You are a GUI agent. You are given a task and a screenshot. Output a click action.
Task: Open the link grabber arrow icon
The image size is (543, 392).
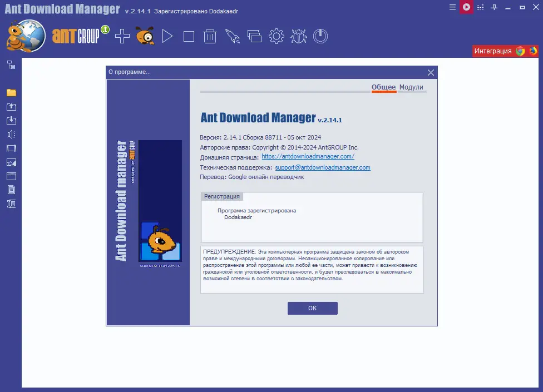[x=232, y=36]
